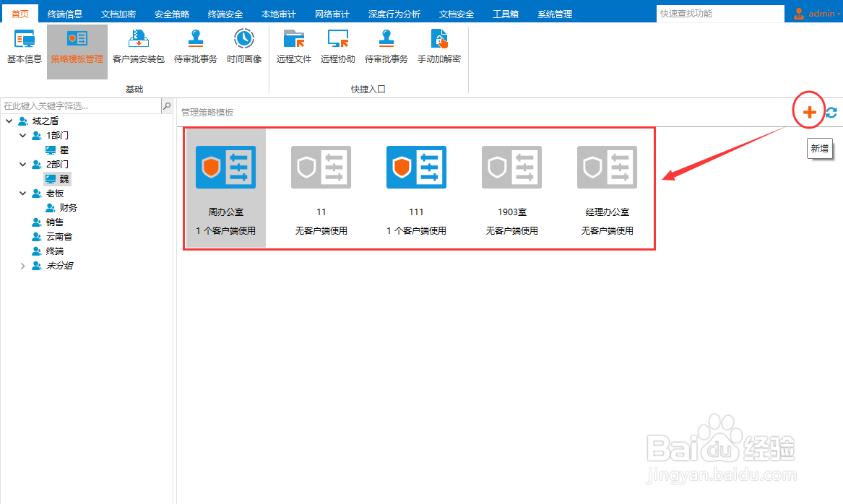843x504 pixels.
Task: Switch to the 文档安全 tab
Action: (457, 14)
